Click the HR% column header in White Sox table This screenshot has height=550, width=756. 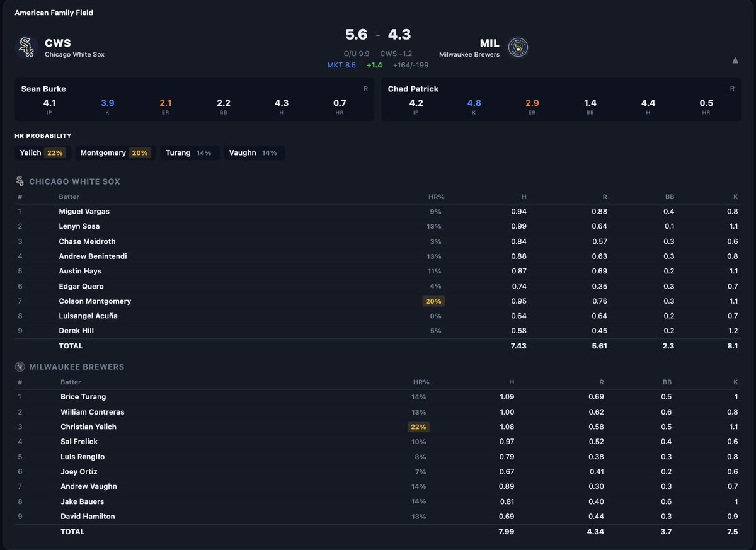point(436,197)
